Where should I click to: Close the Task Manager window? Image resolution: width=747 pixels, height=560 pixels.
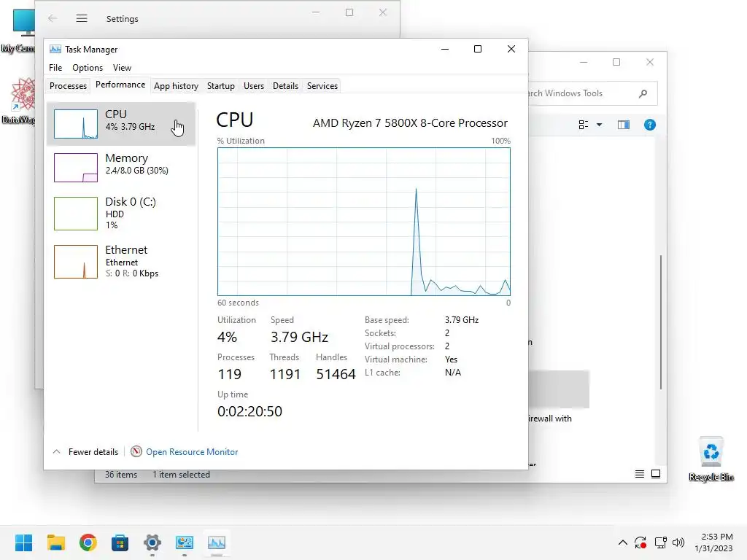pos(511,49)
